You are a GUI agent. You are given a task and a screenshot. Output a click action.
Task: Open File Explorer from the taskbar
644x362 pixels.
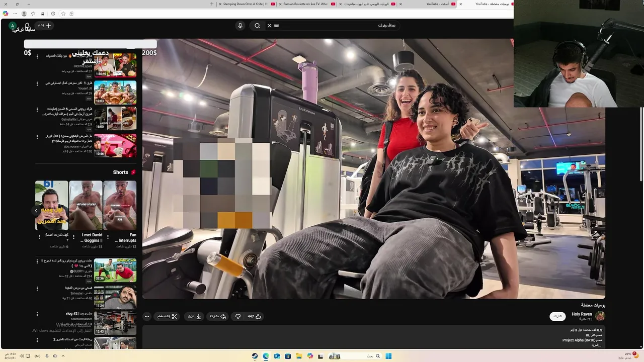click(299, 356)
